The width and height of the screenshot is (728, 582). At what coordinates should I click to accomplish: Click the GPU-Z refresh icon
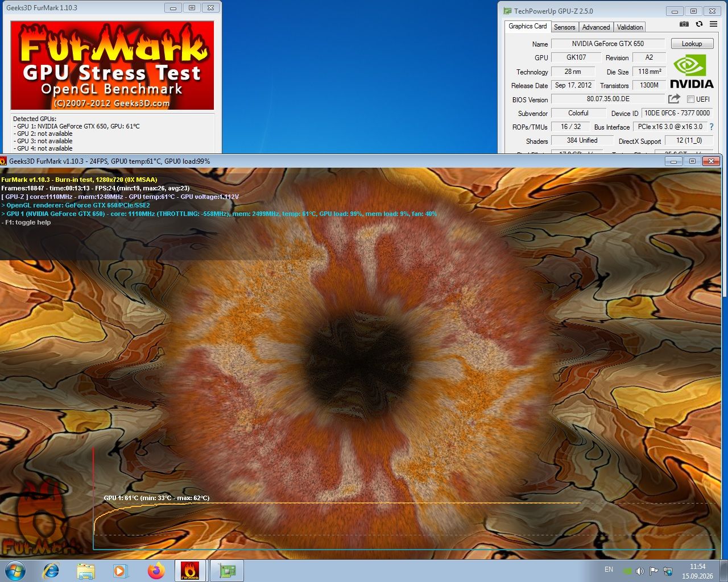tap(699, 24)
